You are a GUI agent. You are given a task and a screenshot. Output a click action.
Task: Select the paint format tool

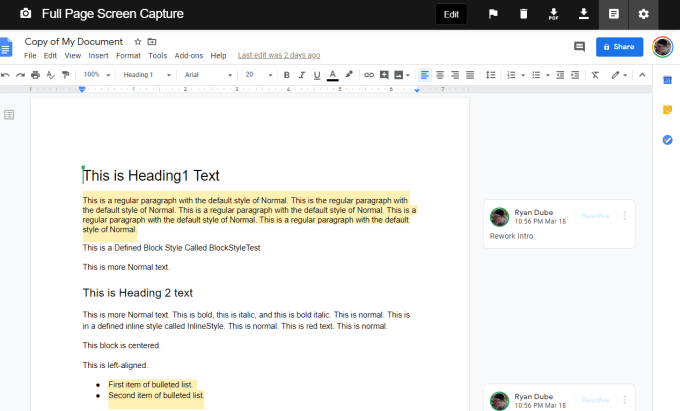click(66, 75)
